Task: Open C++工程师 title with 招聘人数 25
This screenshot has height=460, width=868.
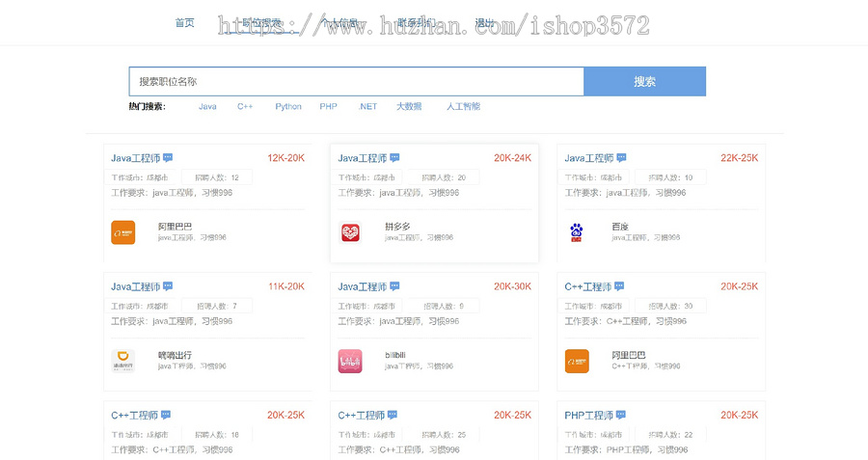Action: [362, 416]
